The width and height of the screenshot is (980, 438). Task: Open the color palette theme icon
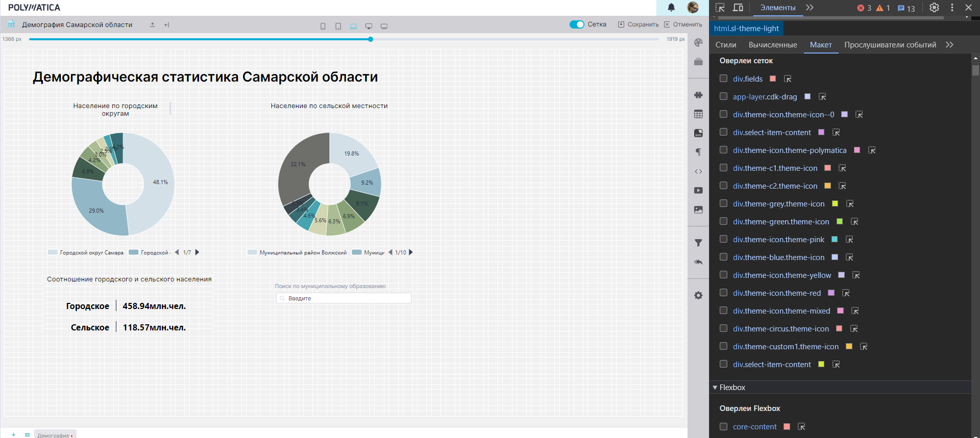tap(698, 43)
